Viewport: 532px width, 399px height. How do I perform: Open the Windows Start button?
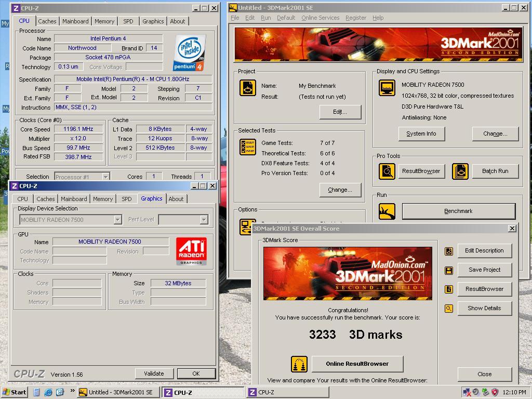15,392
